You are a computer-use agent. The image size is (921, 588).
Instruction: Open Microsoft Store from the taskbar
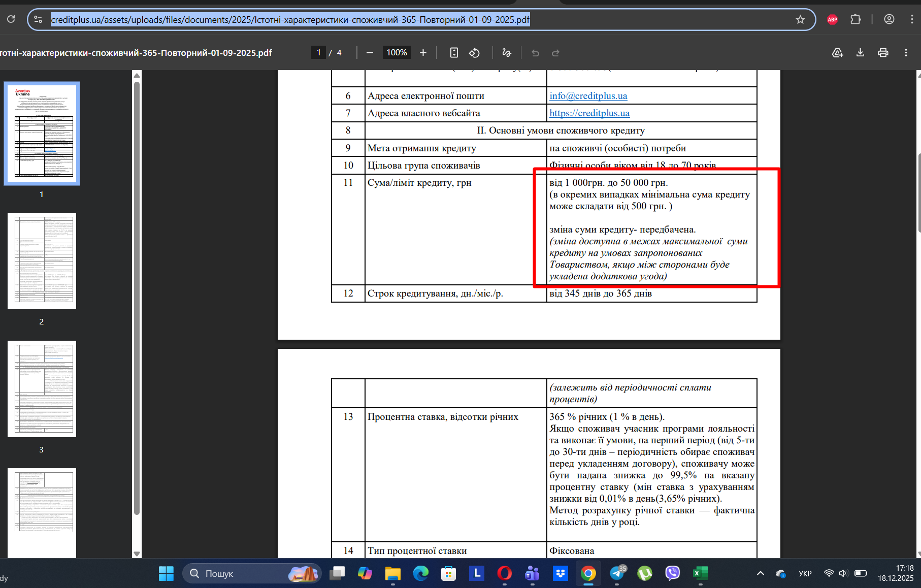coord(448,573)
